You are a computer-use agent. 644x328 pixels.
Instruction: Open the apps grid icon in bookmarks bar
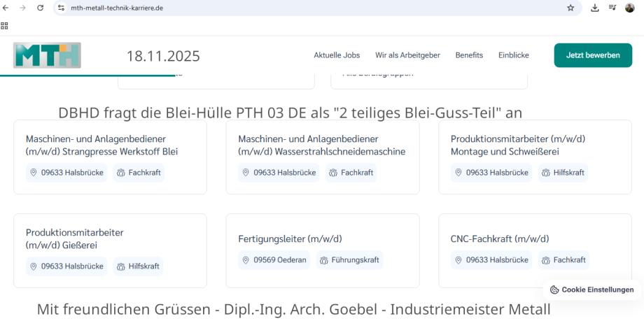tap(5, 26)
